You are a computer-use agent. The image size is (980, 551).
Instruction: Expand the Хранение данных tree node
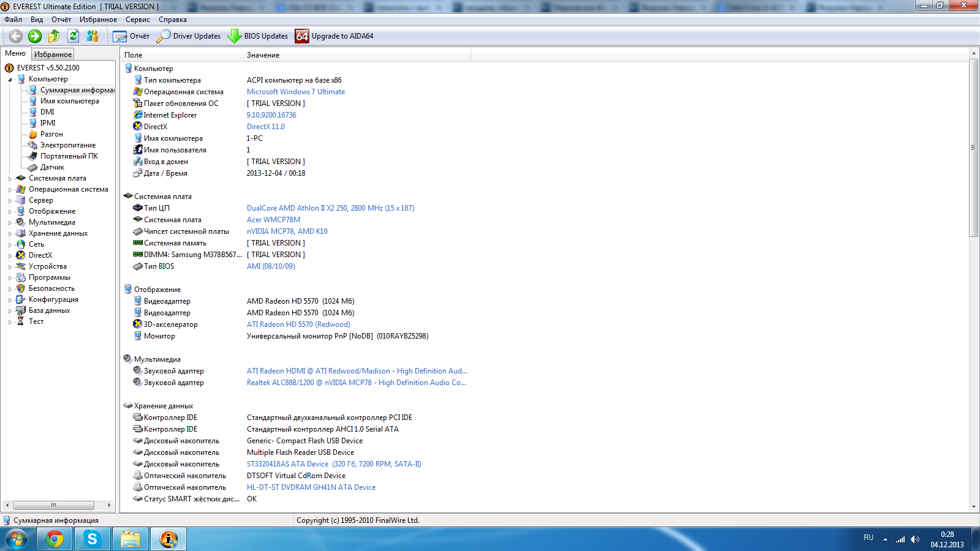(x=10, y=234)
